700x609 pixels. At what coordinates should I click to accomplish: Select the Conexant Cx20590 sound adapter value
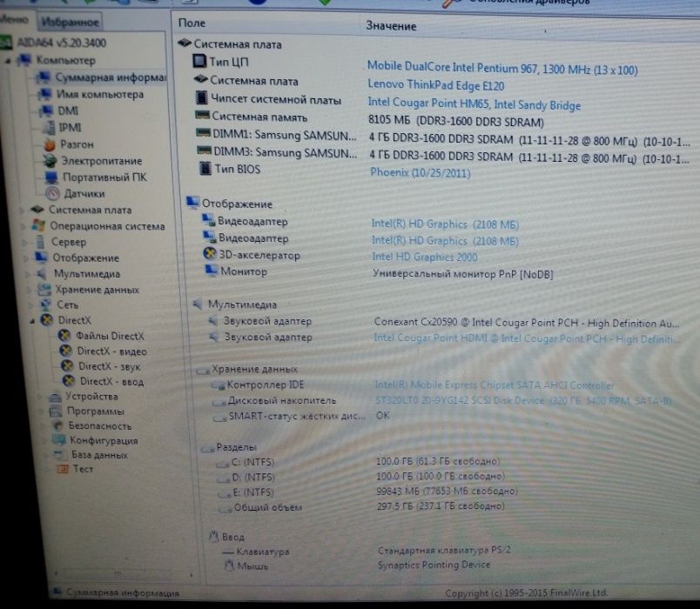527,323
